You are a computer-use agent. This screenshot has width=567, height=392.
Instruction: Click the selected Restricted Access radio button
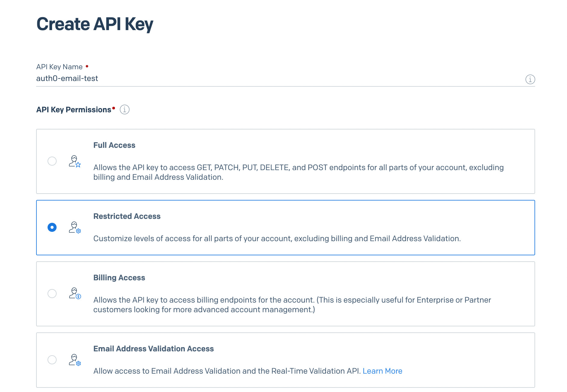52,227
